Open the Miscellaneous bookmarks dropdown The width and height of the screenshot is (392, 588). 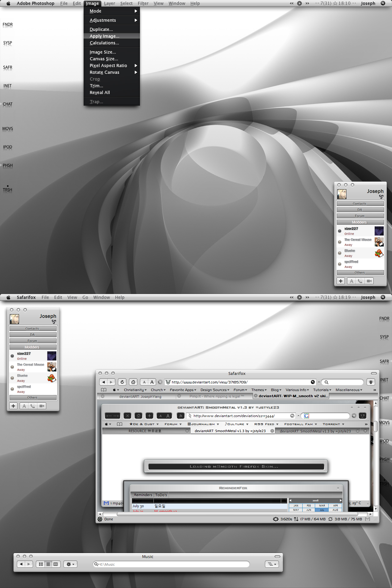(x=349, y=390)
